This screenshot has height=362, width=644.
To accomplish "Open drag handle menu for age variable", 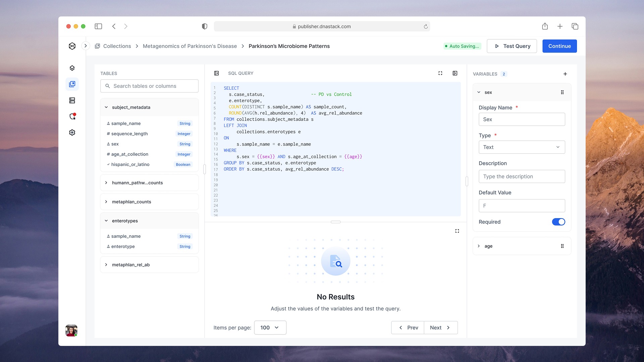I will 562,246.
